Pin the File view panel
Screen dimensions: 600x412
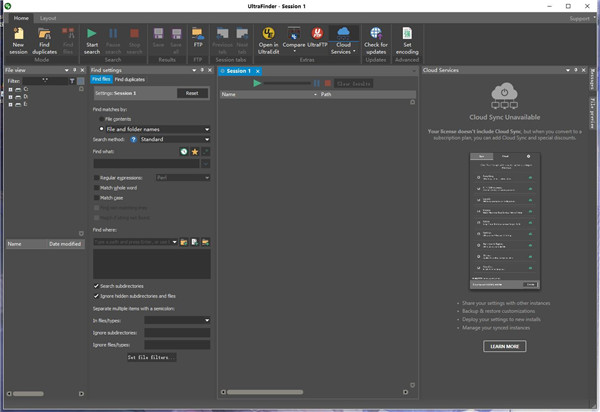[x=74, y=70]
